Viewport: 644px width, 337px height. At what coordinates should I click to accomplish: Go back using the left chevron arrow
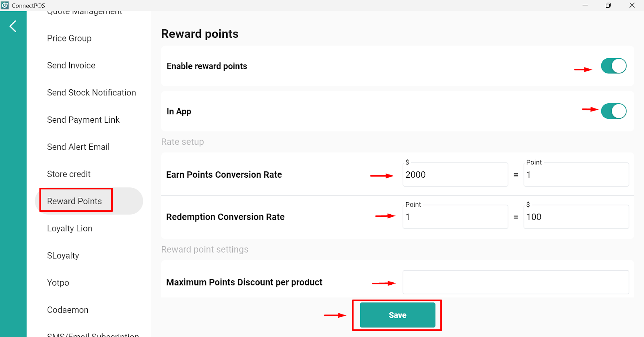13,26
